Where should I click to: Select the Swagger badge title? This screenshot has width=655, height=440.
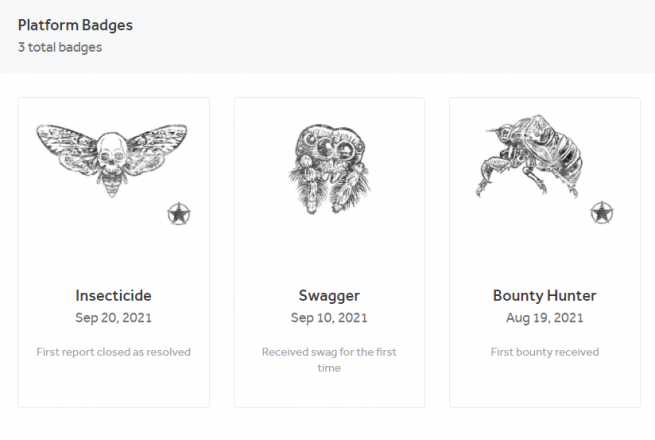point(329,296)
